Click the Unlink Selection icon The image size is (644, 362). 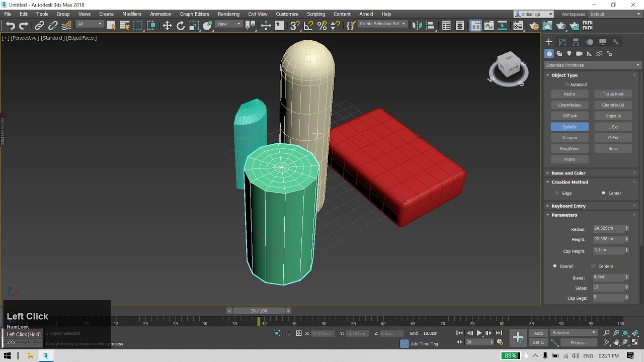coord(53,26)
